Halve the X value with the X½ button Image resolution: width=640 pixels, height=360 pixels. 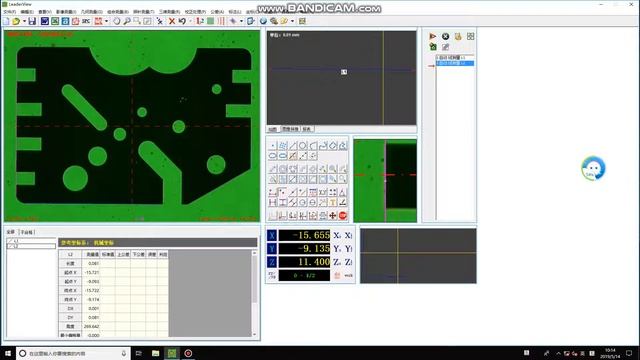[x=348, y=236]
